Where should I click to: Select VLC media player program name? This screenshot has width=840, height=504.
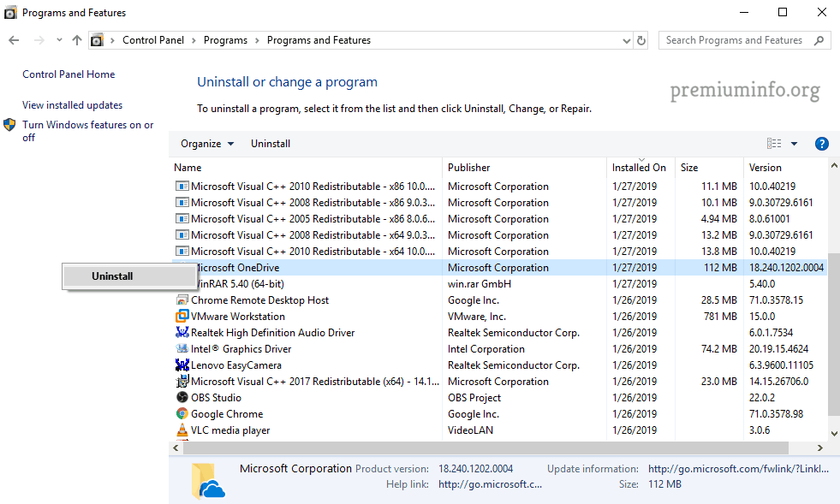(230, 430)
